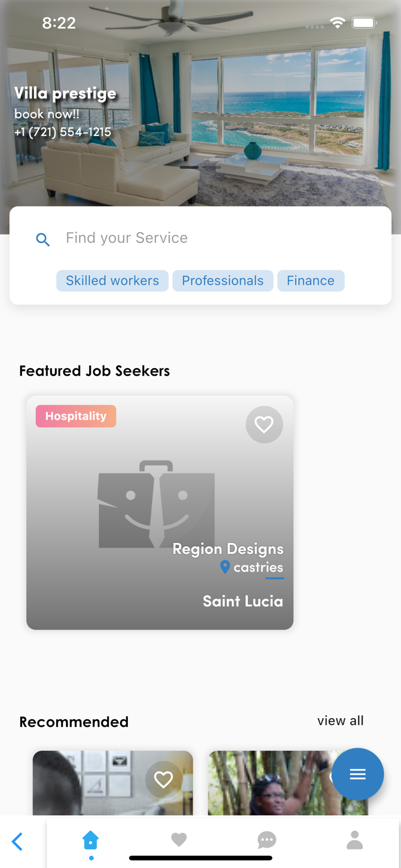Open the Favorites heart icon in bottom bar
The height and width of the screenshot is (868, 401).
179,840
